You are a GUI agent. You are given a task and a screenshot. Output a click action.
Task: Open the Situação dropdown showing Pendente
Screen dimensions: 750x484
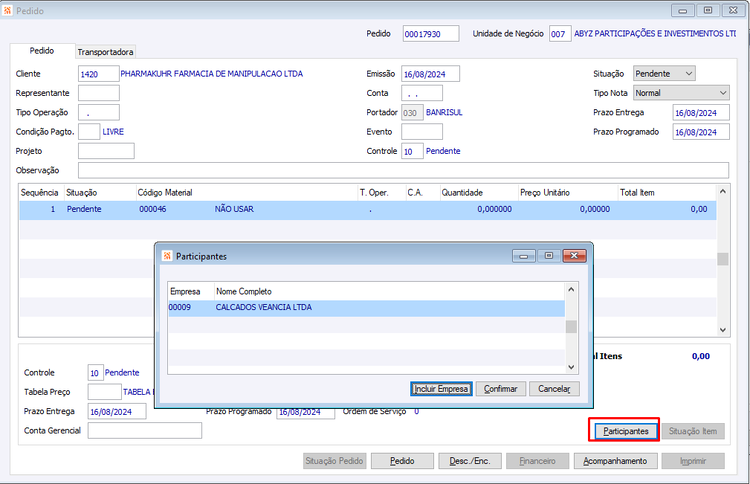click(x=664, y=74)
